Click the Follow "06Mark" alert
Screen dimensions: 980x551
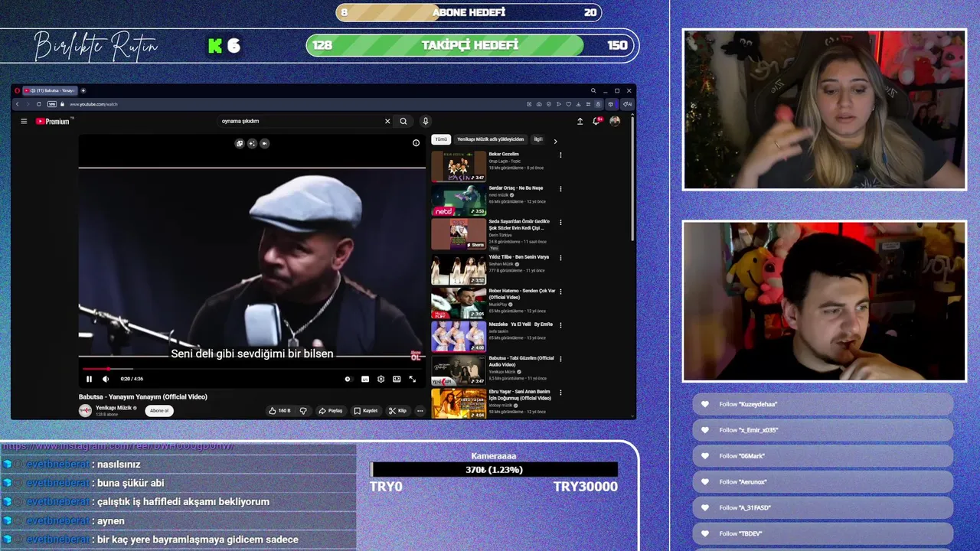tap(823, 456)
